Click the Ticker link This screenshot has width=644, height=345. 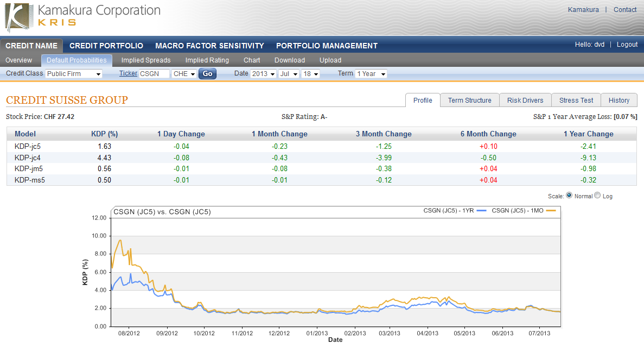tap(128, 73)
